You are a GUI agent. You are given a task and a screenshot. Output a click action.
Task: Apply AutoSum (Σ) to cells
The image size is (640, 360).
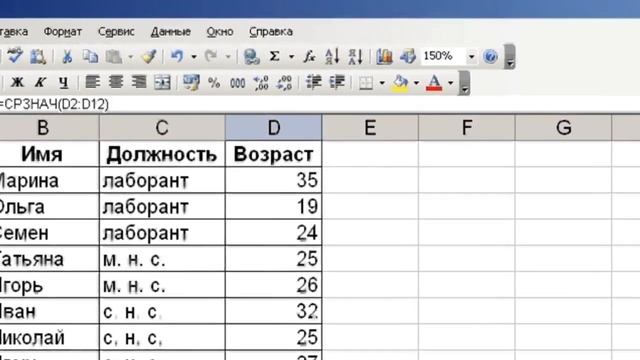(x=275, y=56)
